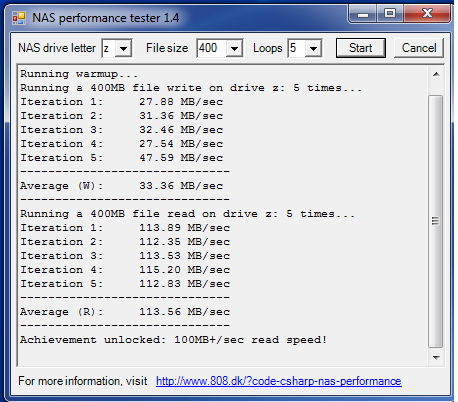This screenshot has height=402, width=458.
Task: Click the Cancel button
Action: (419, 48)
